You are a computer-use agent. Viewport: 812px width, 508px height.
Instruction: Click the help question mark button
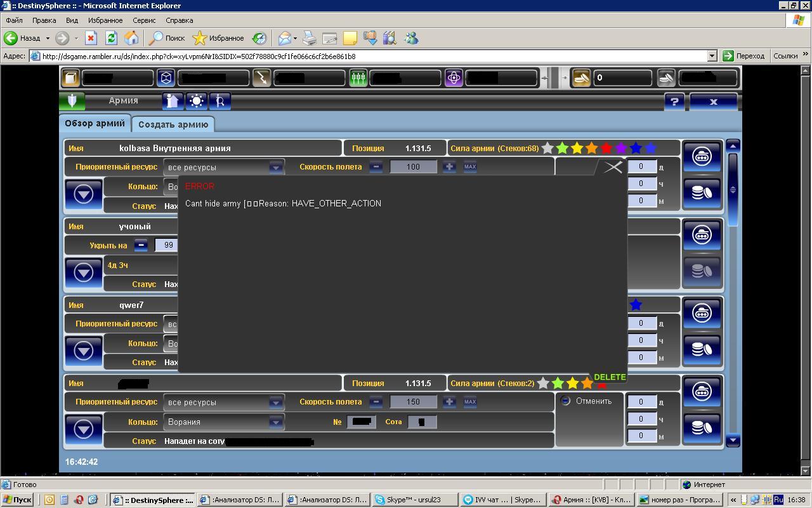[x=674, y=102]
